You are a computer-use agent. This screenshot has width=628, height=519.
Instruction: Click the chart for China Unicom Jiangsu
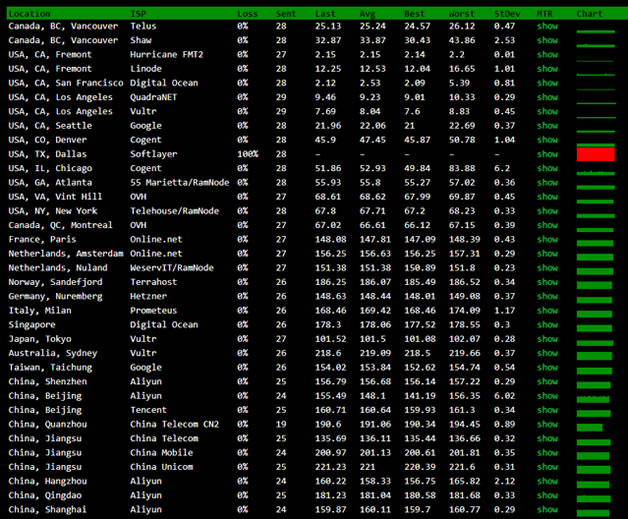(x=594, y=470)
